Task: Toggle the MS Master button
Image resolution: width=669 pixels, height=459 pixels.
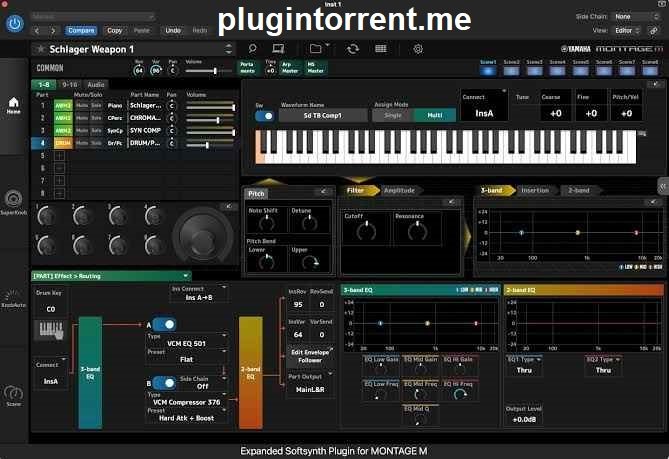Action: pyautogui.click(x=316, y=68)
